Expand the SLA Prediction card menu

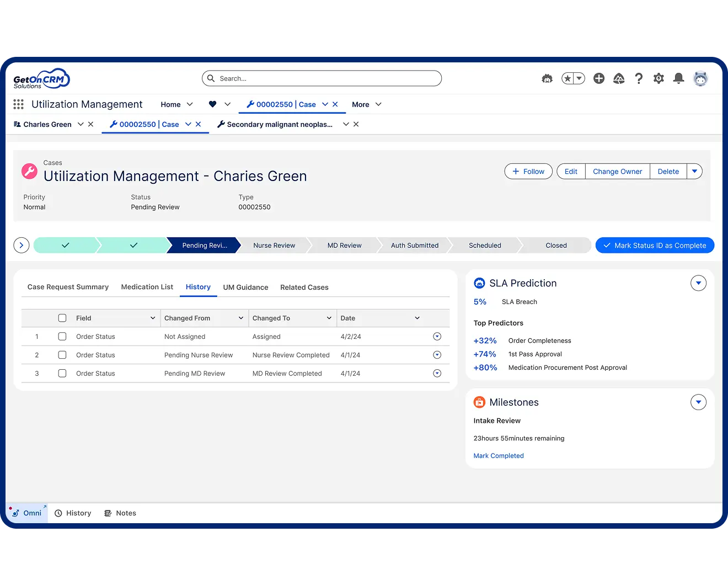click(x=698, y=284)
